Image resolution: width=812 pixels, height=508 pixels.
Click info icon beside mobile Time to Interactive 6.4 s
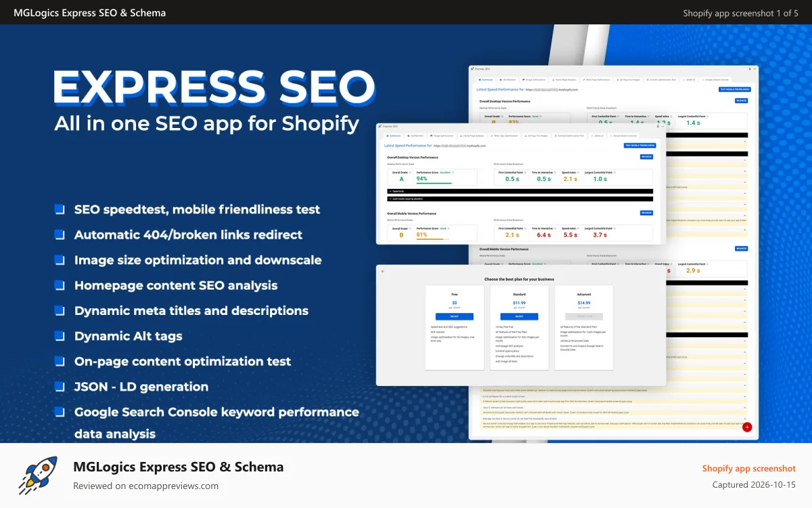coord(555,228)
